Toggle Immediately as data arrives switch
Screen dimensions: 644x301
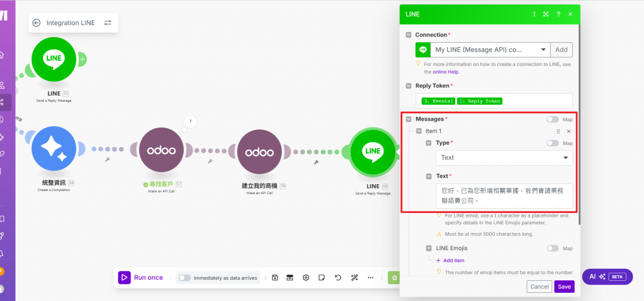(184, 278)
